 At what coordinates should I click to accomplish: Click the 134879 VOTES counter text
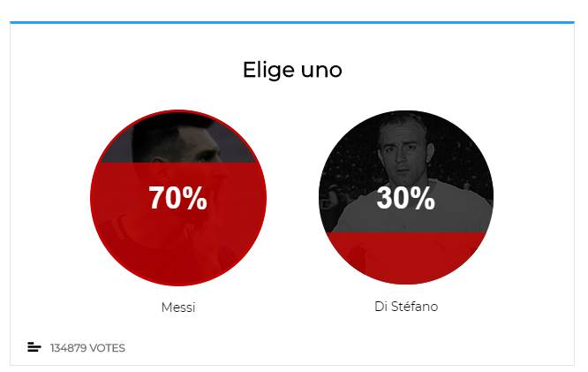pyautogui.click(x=87, y=348)
